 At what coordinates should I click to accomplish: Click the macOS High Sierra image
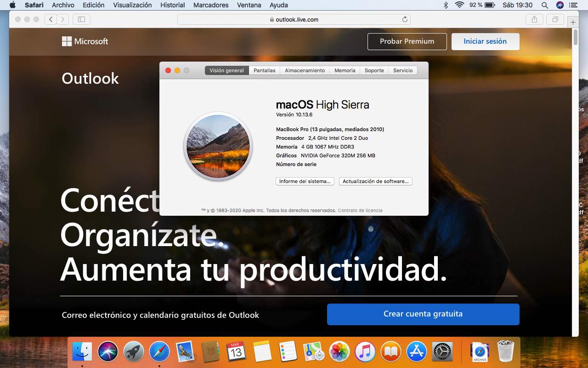point(218,147)
